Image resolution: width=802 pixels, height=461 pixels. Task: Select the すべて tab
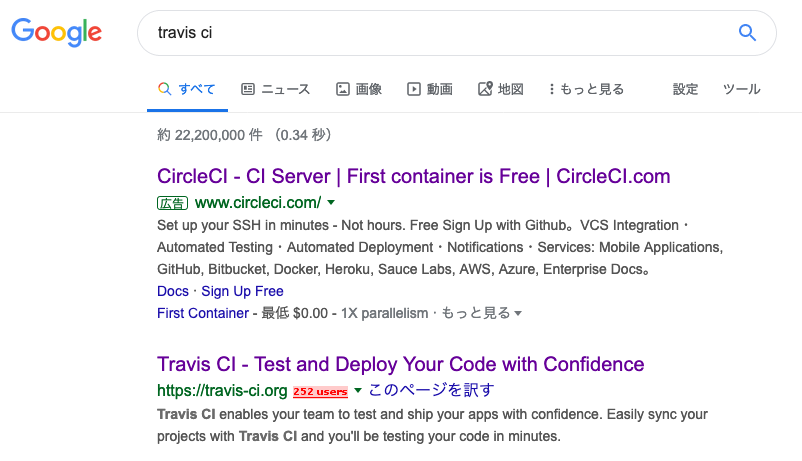point(187,89)
